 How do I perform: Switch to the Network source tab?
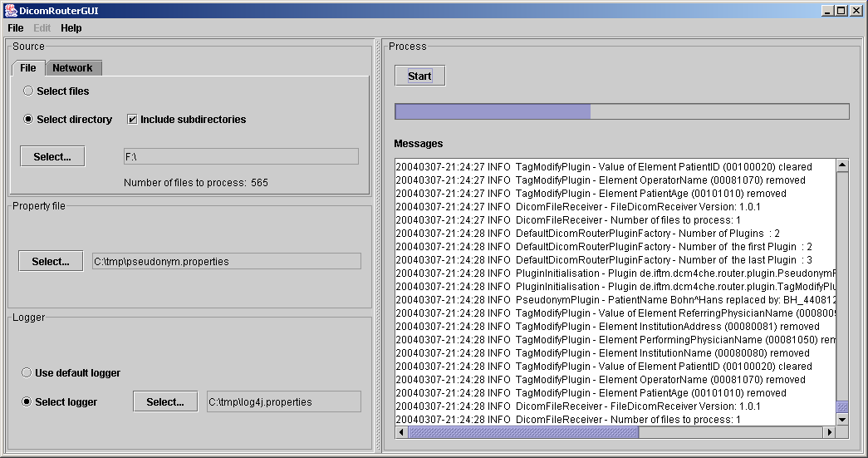coord(73,68)
